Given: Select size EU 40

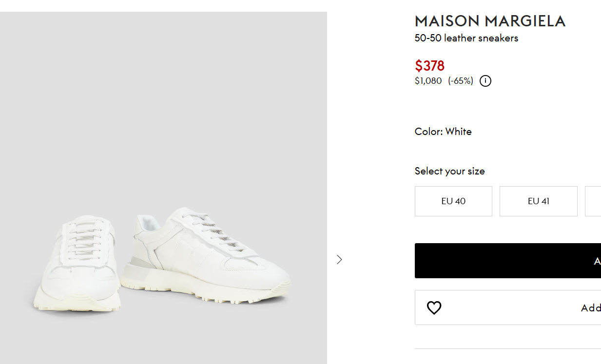Looking at the screenshot, I should coord(453,201).
